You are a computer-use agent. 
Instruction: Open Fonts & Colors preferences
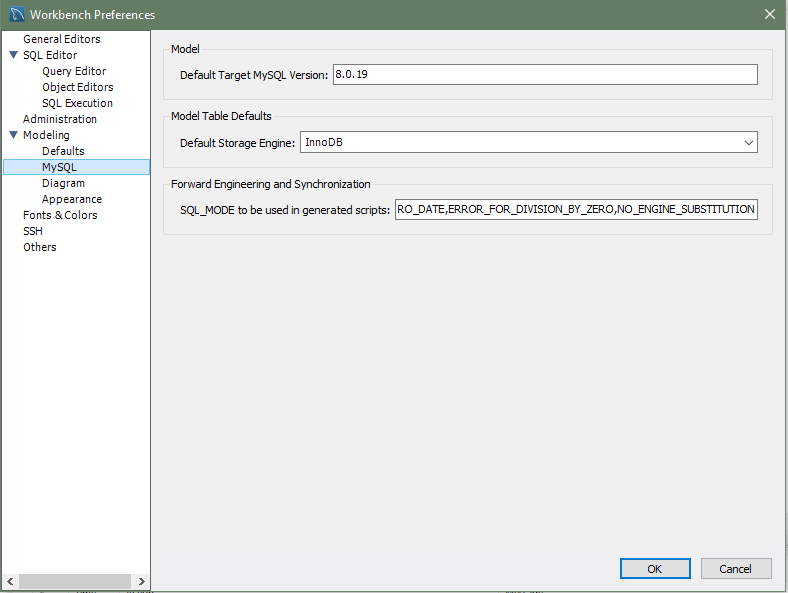coord(60,215)
